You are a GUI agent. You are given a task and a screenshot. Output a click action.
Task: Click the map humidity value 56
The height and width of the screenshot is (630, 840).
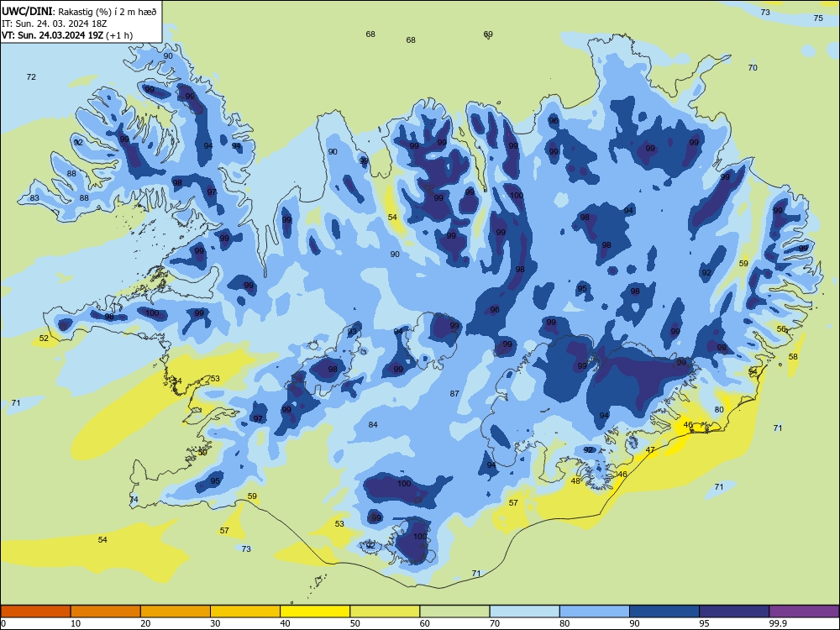(x=781, y=329)
